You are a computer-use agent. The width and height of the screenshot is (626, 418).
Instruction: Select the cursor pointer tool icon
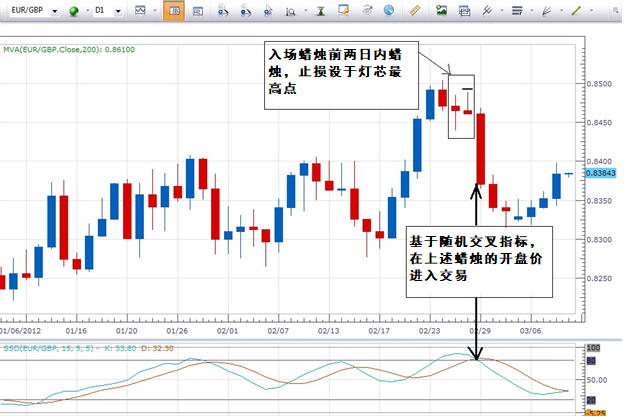point(268,11)
